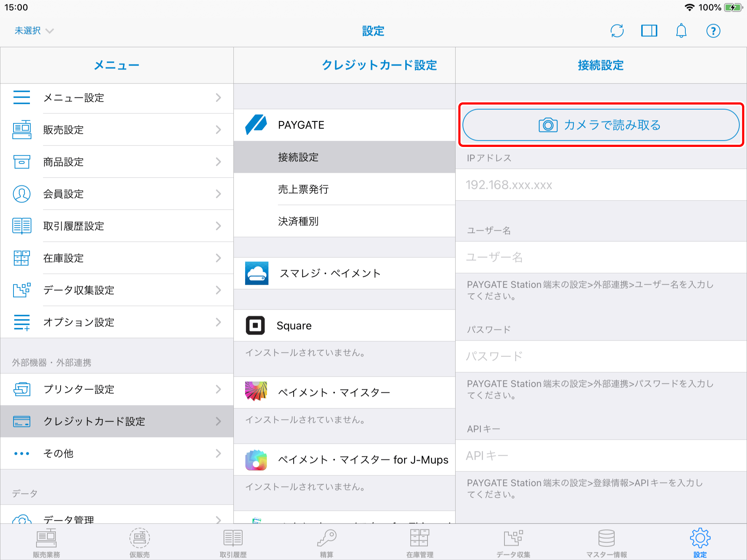The width and height of the screenshot is (747, 560).
Task: Select 決済種別 menu item
Action: 298,221
